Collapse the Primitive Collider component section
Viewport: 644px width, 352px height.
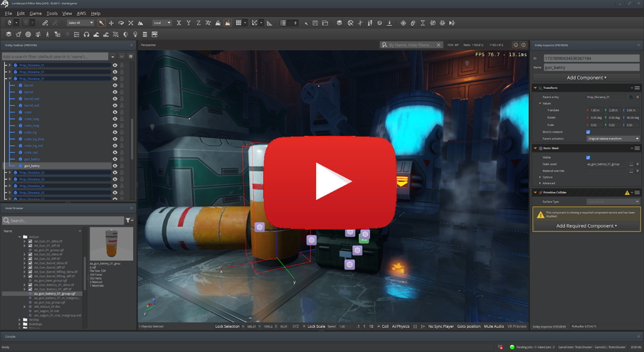(535, 193)
